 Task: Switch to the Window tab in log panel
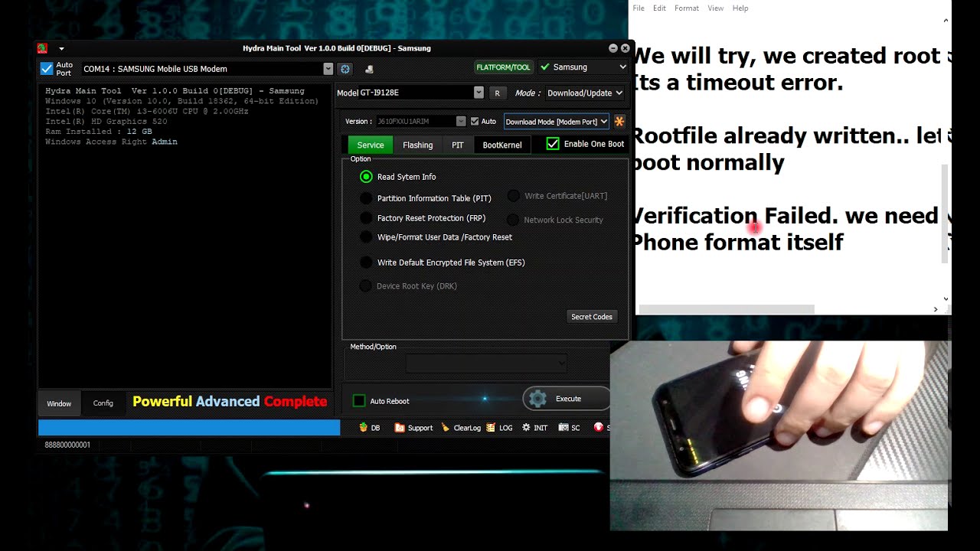(59, 403)
